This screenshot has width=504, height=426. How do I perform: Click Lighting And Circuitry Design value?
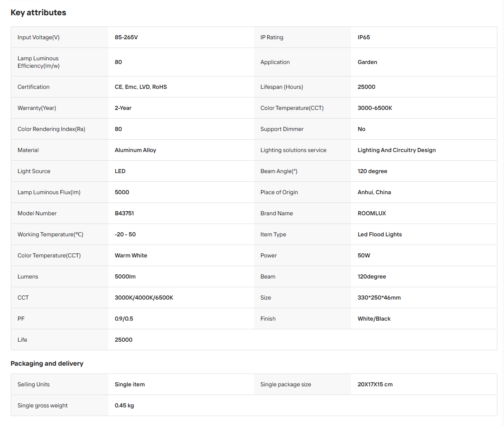[x=397, y=150]
